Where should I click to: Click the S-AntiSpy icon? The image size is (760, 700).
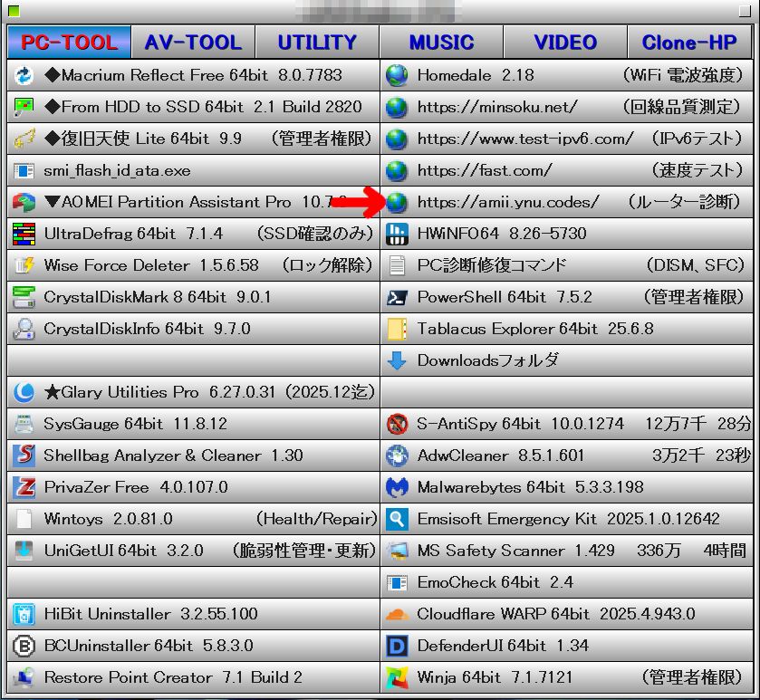point(397,424)
